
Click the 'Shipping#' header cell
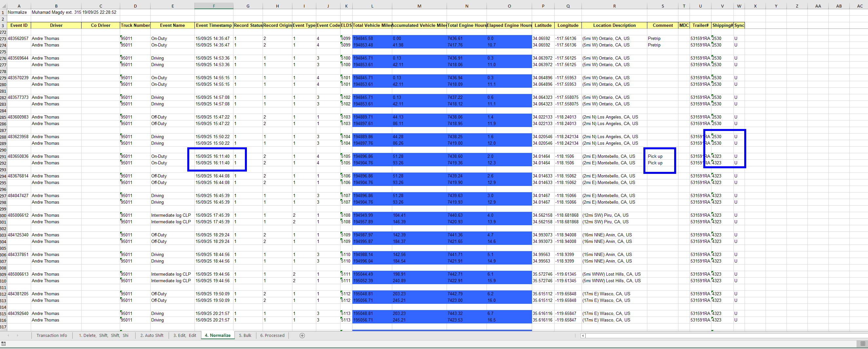(722, 25)
